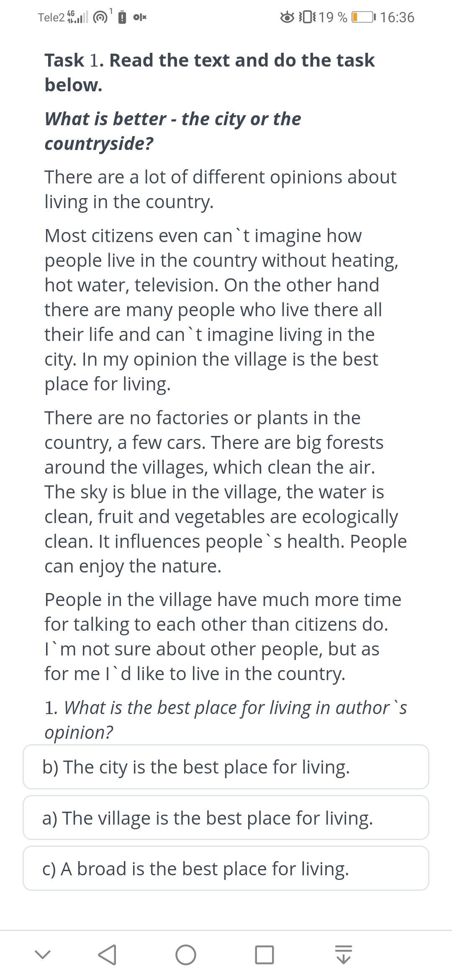452x980 pixels.
Task: Choose answer 'The village is the best place'
Action: [226, 818]
